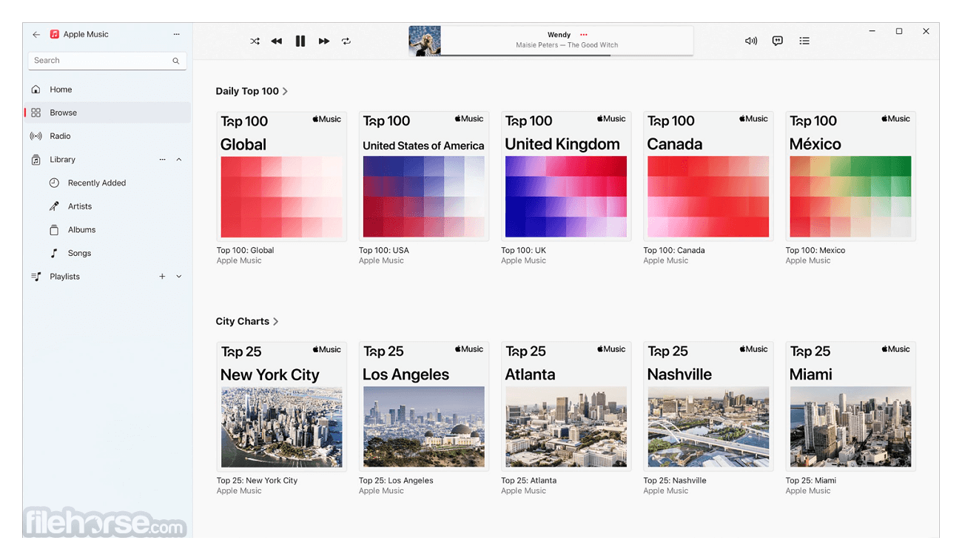The width and height of the screenshot is (962, 560).
Task: Click the chevron beside Daily Top 100
Action: (x=286, y=92)
